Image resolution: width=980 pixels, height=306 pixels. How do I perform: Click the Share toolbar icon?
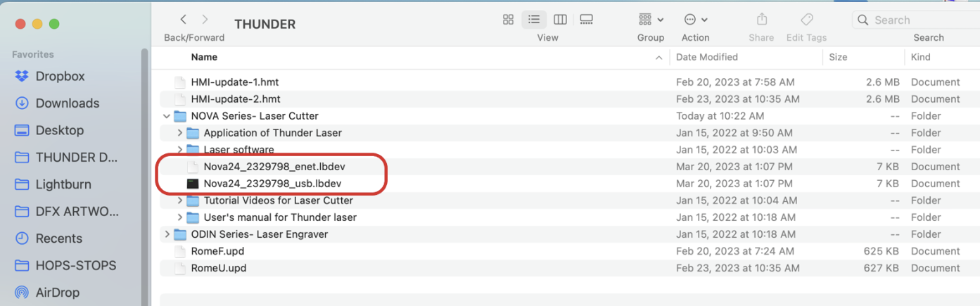click(x=761, y=20)
